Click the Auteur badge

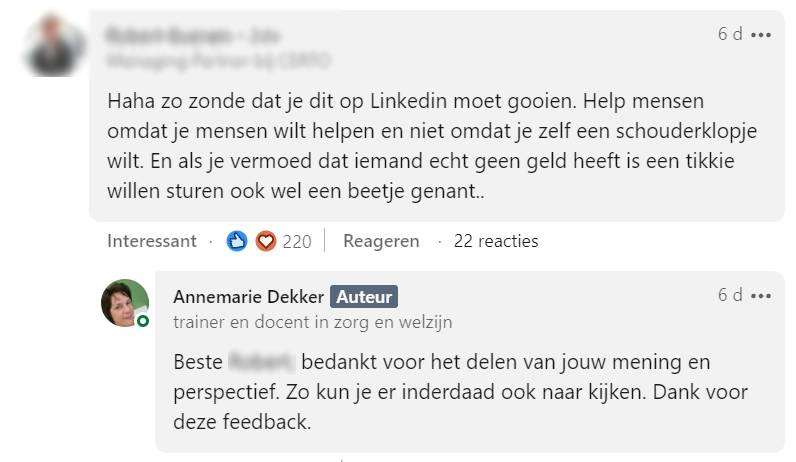pos(364,297)
